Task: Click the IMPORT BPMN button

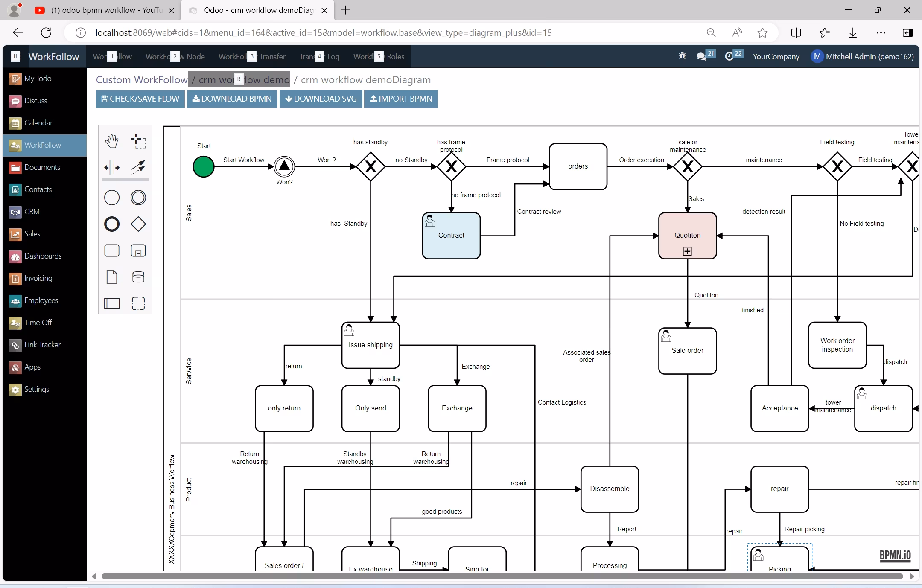Action: [401, 99]
